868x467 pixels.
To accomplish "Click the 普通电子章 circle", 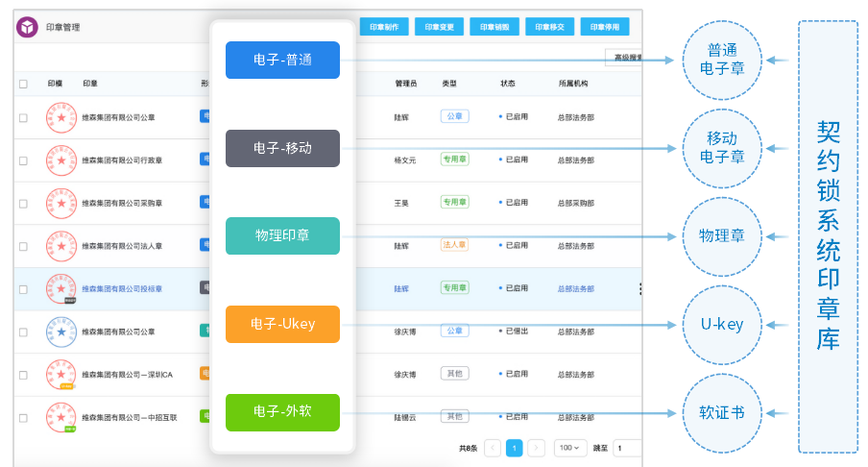I will (722, 60).
